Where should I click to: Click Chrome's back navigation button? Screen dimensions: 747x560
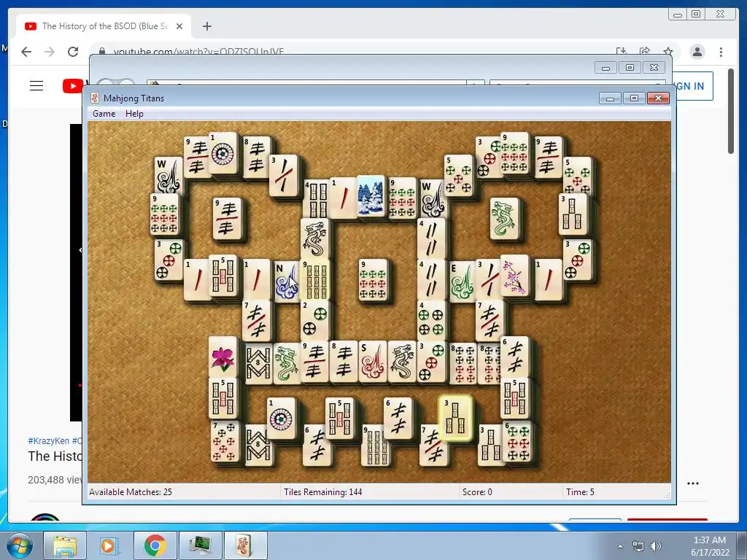[x=26, y=52]
